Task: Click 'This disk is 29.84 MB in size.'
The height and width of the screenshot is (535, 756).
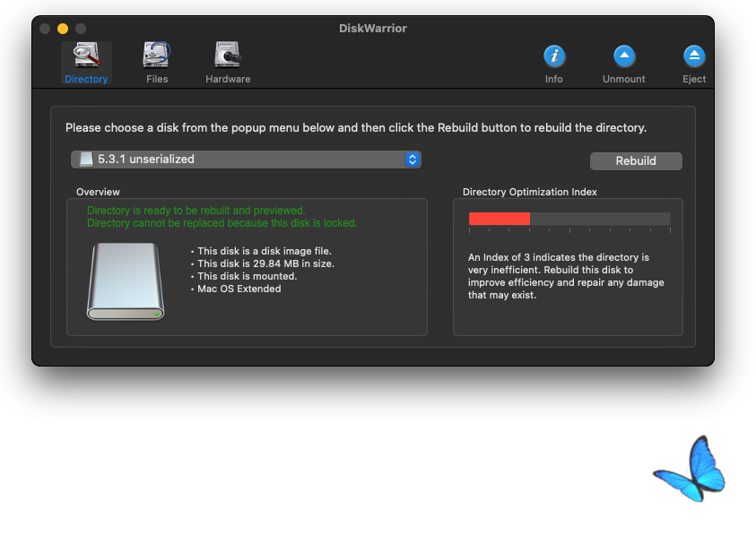Action: (x=265, y=263)
